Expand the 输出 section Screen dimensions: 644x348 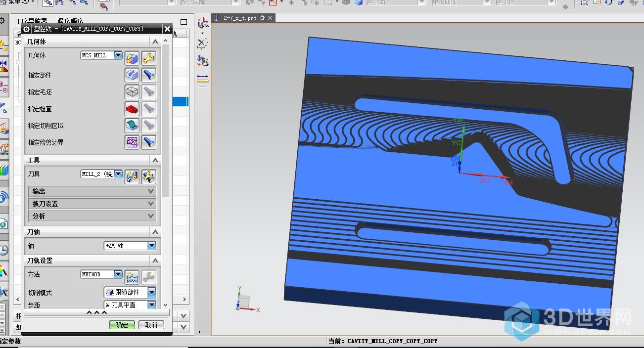92,191
